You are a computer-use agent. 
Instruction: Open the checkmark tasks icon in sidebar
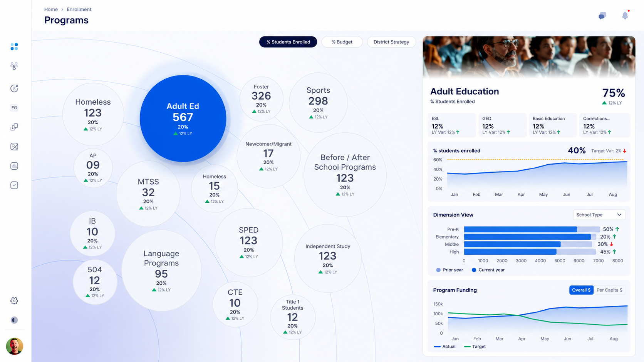(14, 185)
